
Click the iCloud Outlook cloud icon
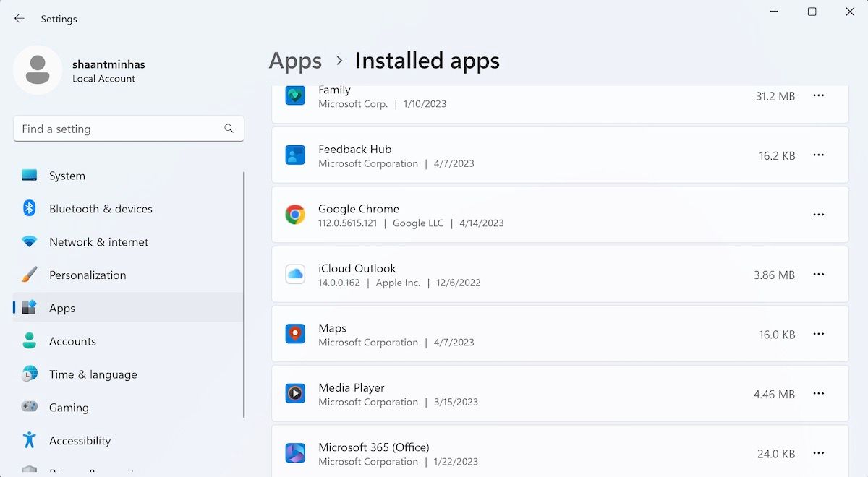pyautogui.click(x=295, y=275)
